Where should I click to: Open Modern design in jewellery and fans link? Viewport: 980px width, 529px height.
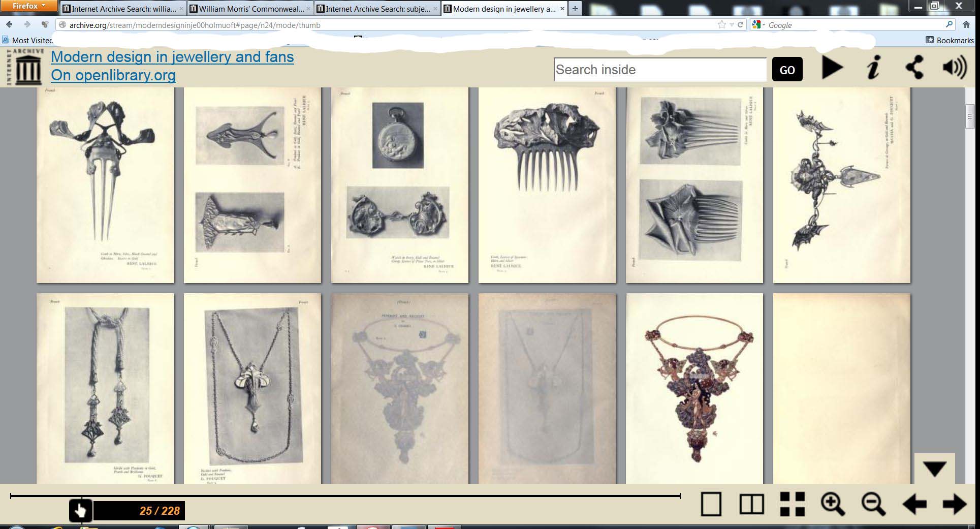[x=172, y=56]
